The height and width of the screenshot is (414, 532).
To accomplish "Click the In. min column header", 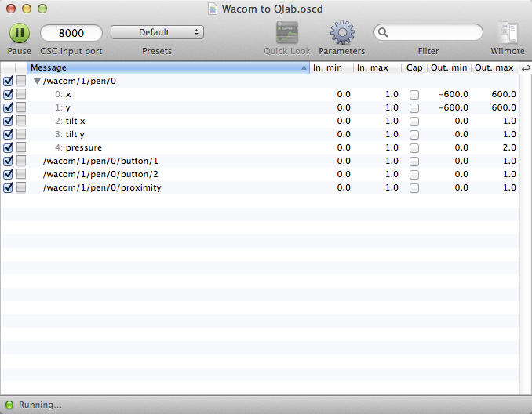I will [330, 68].
